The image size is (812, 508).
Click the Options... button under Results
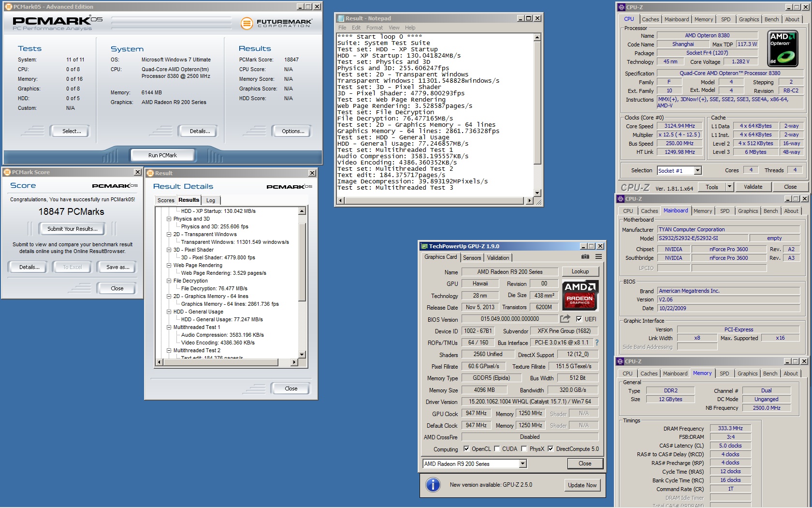click(293, 131)
